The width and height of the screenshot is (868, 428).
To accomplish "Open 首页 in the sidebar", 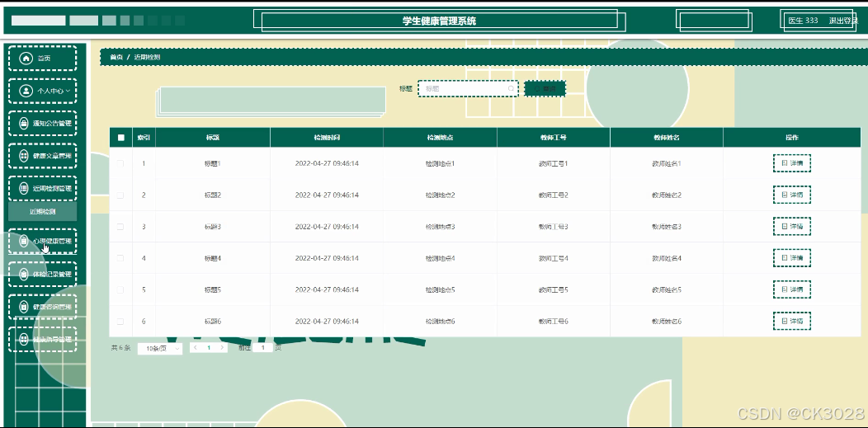I will [42, 58].
